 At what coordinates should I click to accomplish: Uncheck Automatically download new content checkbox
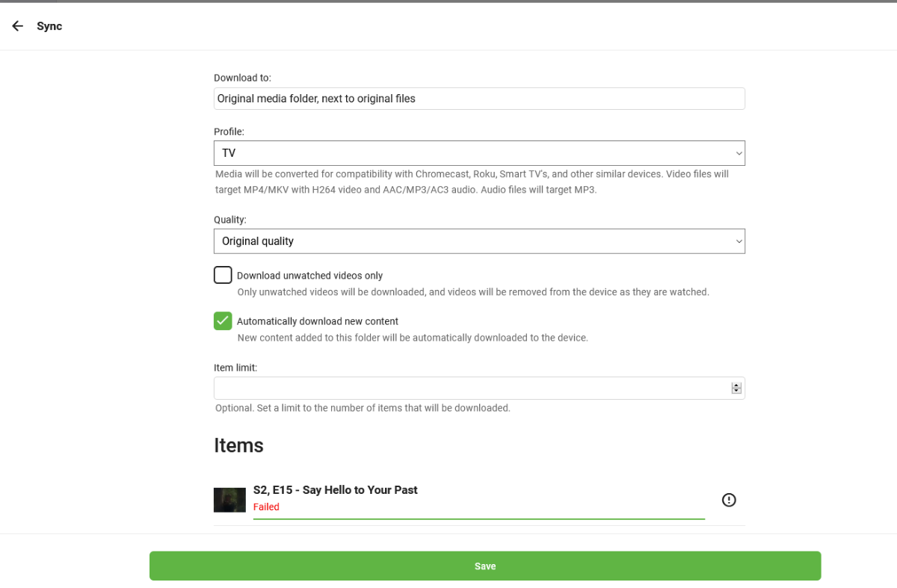[x=223, y=321]
